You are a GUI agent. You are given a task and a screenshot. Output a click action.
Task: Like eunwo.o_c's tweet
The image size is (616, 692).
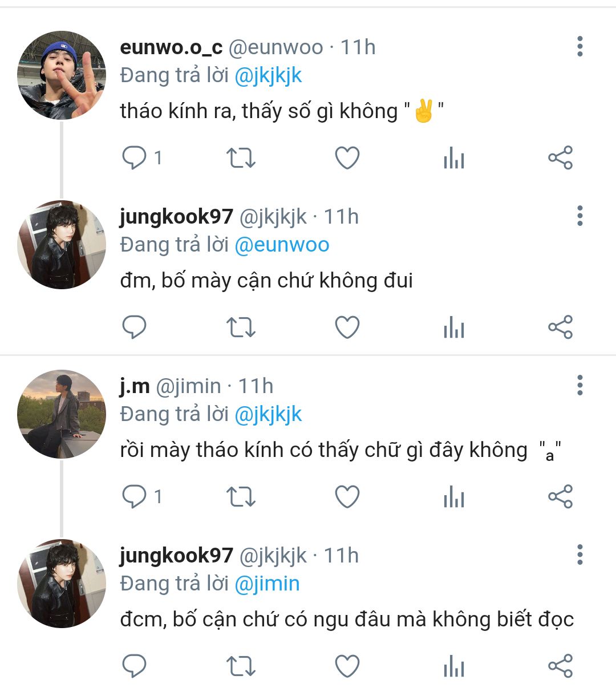pos(347,158)
